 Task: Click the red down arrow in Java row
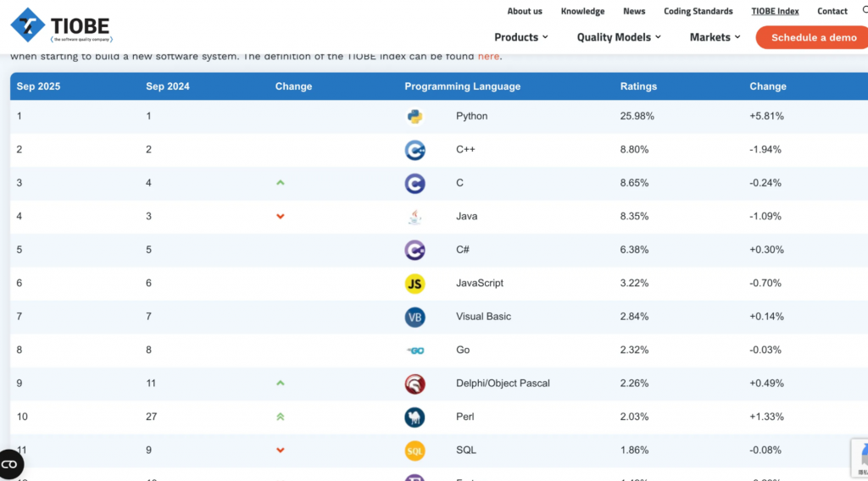click(x=280, y=216)
